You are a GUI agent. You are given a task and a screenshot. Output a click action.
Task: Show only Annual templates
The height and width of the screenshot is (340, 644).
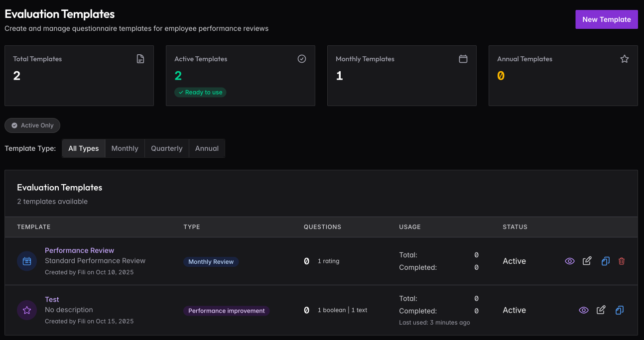(x=207, y=148)
